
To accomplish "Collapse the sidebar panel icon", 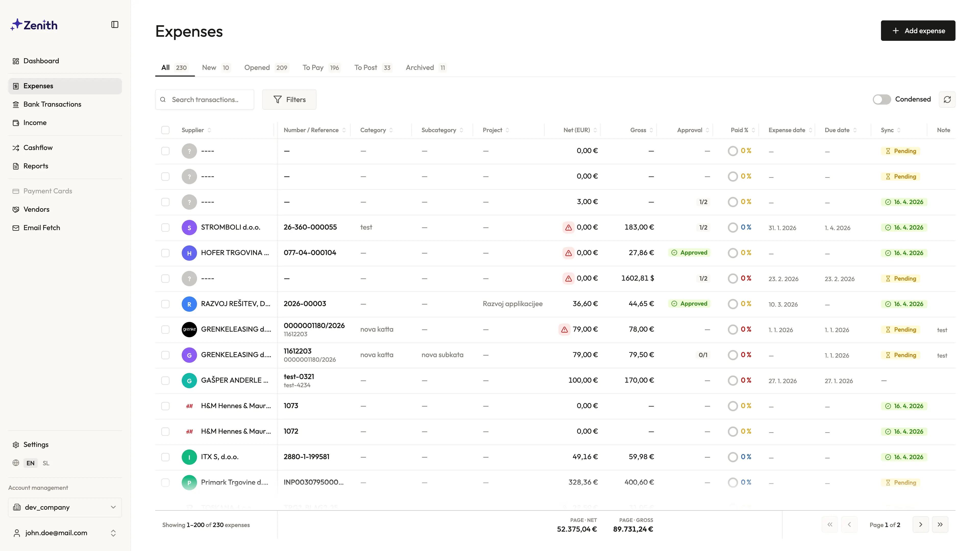I will pos(115,25).
